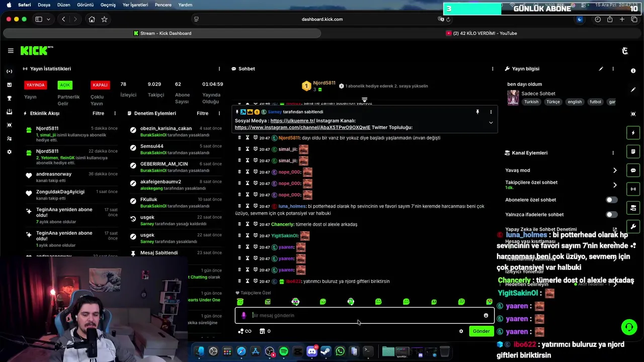
Task: Time out luna_holmes with the hourglass icon
Action: [248, 206]
